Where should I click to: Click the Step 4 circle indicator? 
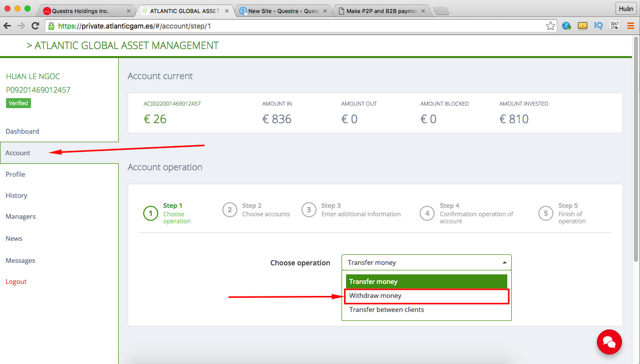(427, 213)
